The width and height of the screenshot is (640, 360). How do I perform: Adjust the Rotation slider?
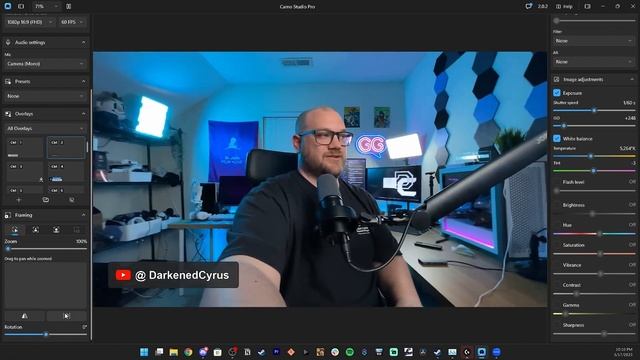tap(46, 334)
